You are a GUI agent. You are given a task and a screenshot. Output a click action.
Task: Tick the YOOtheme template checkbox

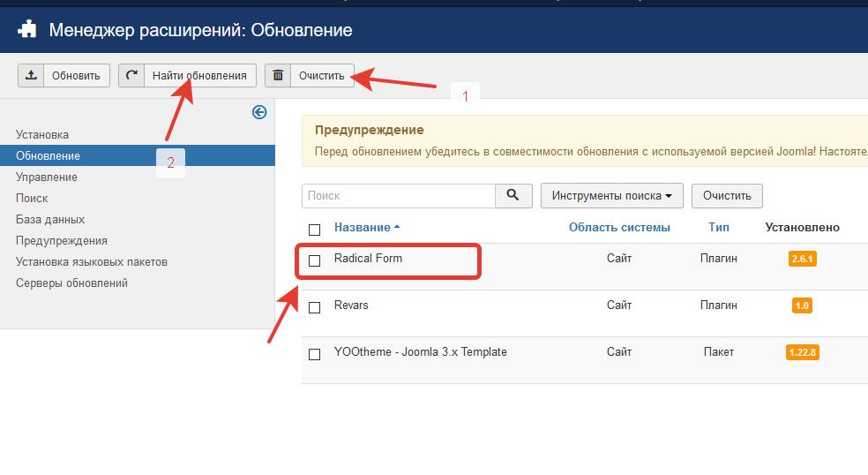[x=314, y=354]
